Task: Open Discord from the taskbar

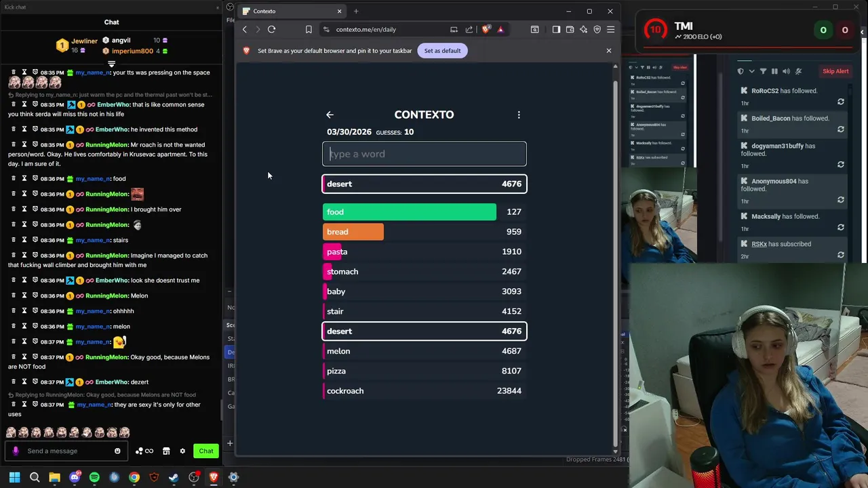Action: point(75,477)
